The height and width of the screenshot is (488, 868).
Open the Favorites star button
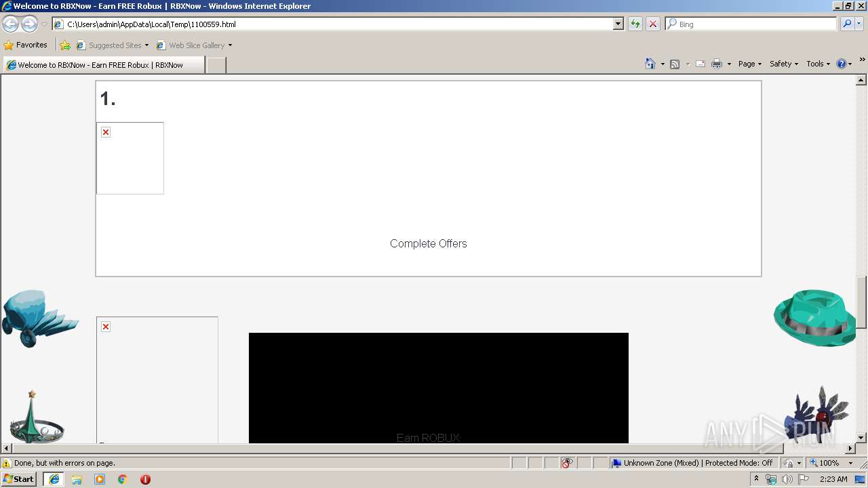(26, 45)
